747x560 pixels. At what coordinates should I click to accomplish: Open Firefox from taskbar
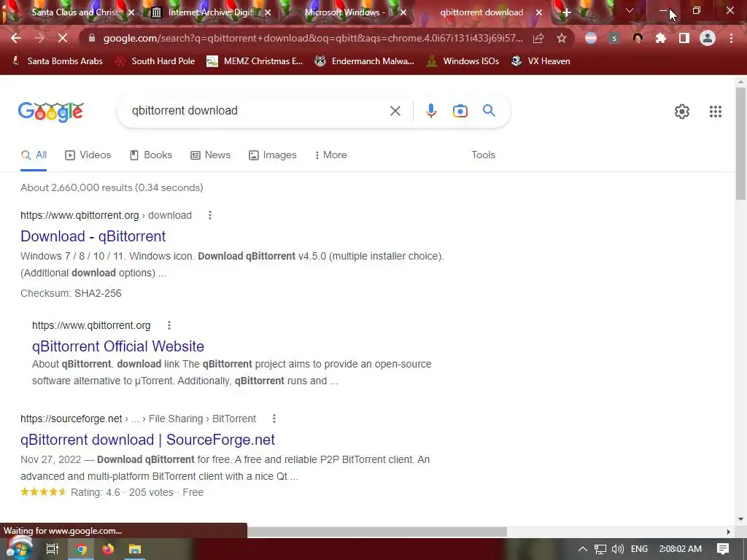(108, 549)
